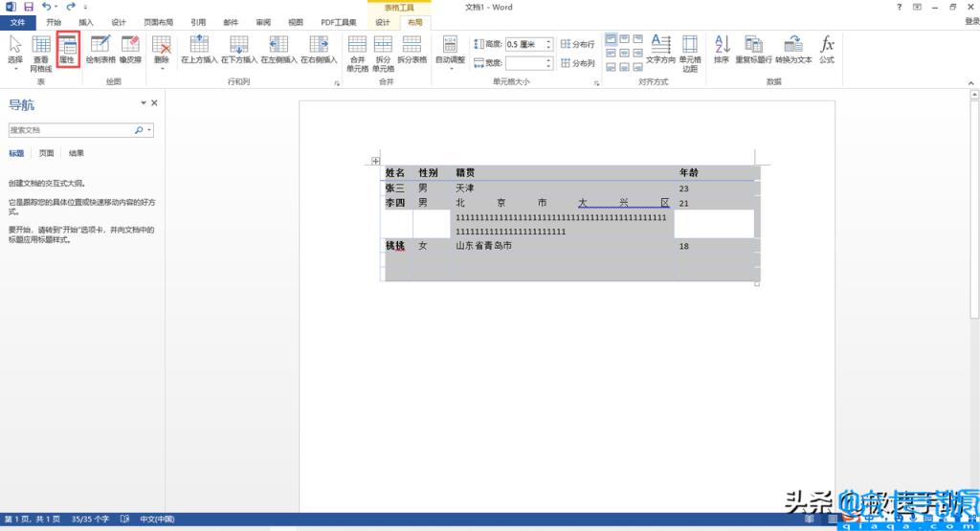Open table 属性 (Properties) dialog
The image size is (980, 531).
coord(67,48)
